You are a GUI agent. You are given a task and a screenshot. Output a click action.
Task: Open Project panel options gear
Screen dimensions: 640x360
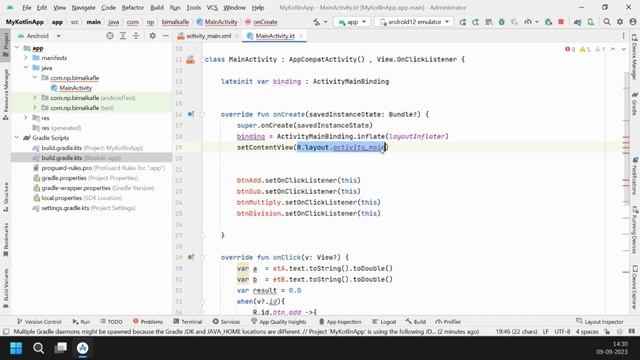[x=152, y=36]
